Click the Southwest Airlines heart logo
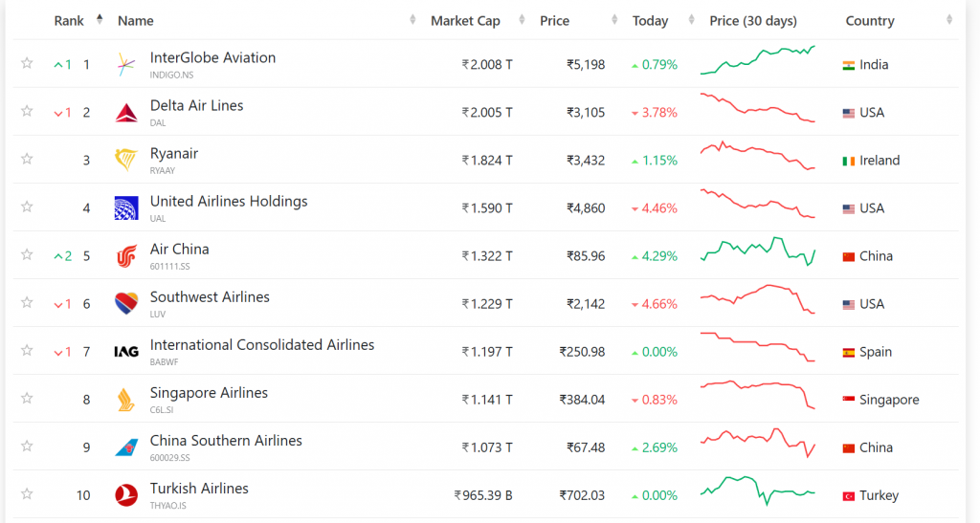Image resolution: width=980 pixels, height=523 pixels. pos(126,304)
